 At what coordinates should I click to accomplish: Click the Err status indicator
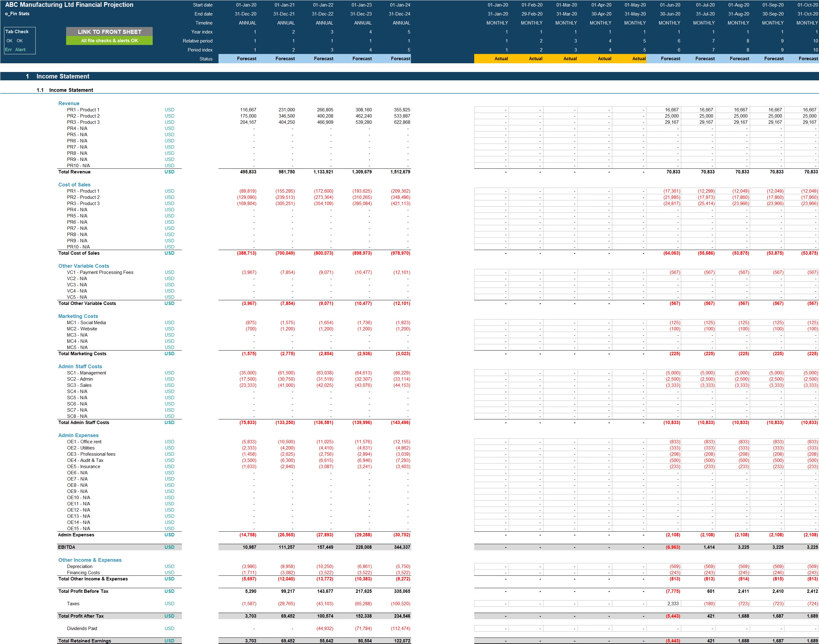click(8, 49)
